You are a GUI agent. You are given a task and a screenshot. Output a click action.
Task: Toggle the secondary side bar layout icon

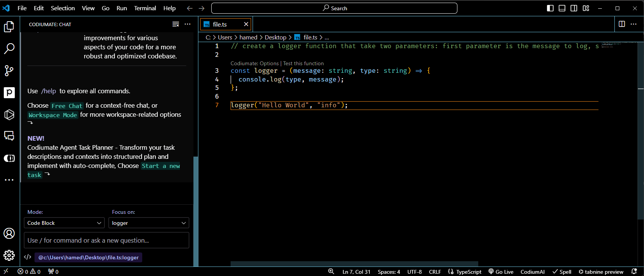tap(574, 8)
